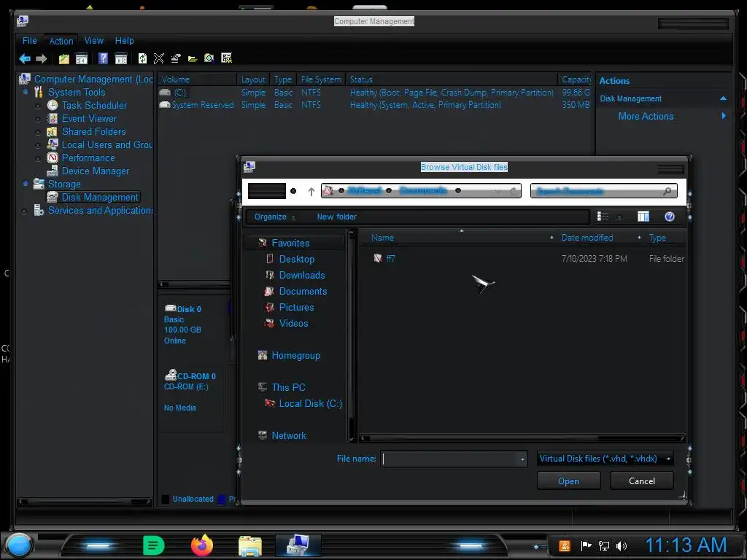Select Disk Management in the tree
The image size is (747, 560).
pos(99,197)
